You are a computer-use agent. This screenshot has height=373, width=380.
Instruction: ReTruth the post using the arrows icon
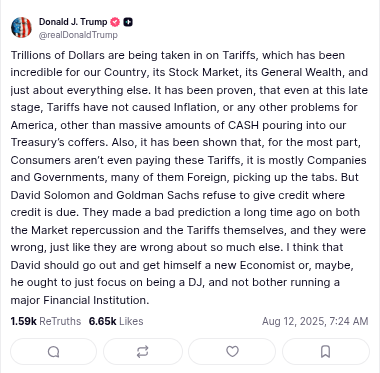click(x=143, y=352)
